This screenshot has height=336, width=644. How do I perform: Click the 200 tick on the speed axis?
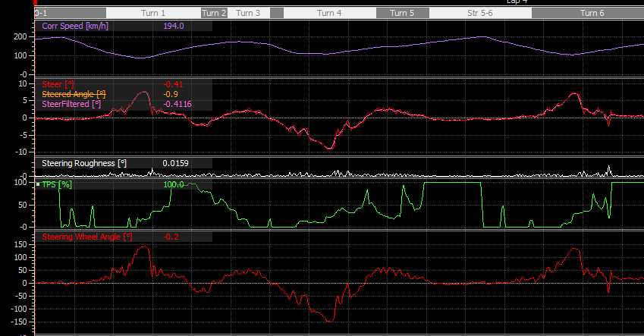coord(20,36)
